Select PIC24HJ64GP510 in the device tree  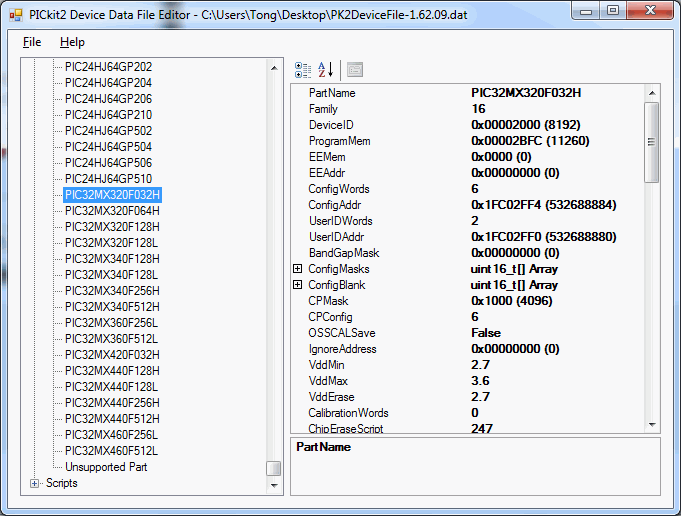(109, 179)
